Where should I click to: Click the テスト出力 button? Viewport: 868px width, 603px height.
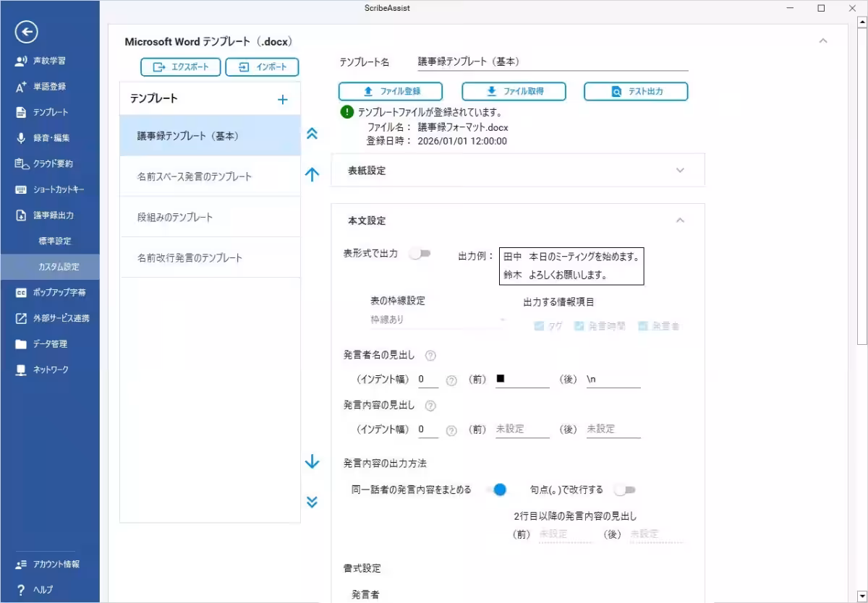635,92
